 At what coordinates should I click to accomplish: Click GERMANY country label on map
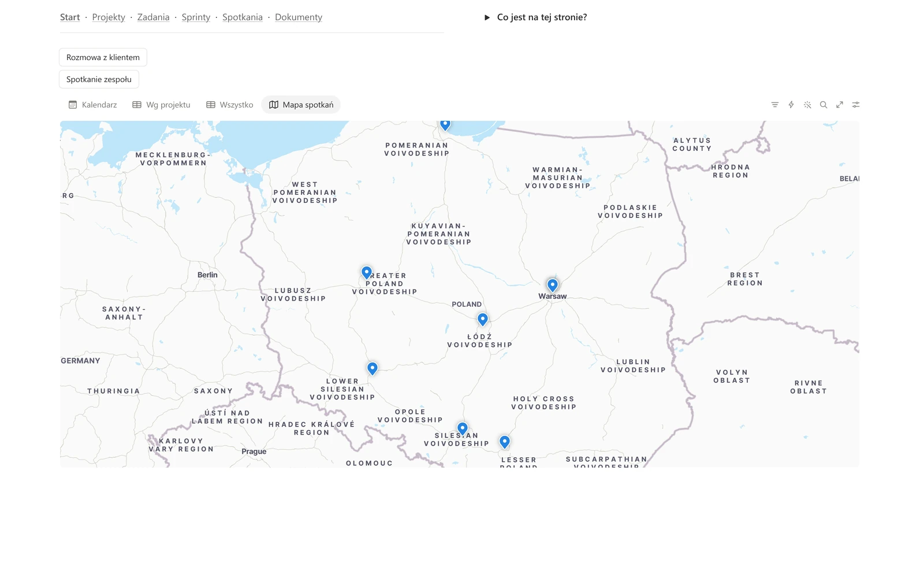81,361
